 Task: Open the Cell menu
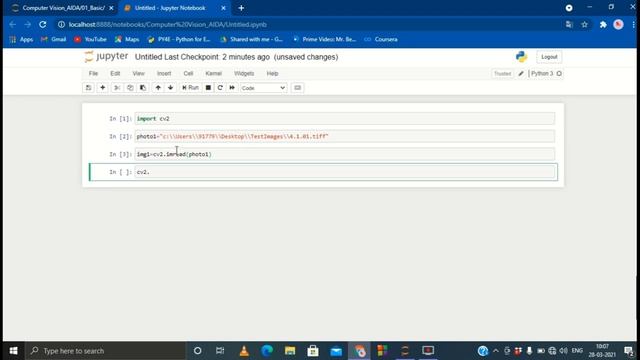tap(188, 73)
